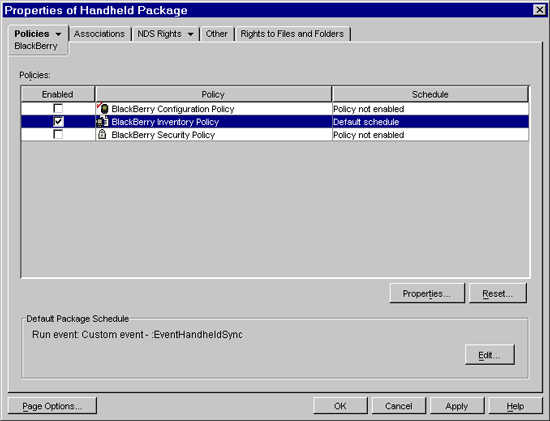The image size is (550, 421).
Task: Open the NDS Rights tab dropdown arrow
Action: click(x=190, y=34)
